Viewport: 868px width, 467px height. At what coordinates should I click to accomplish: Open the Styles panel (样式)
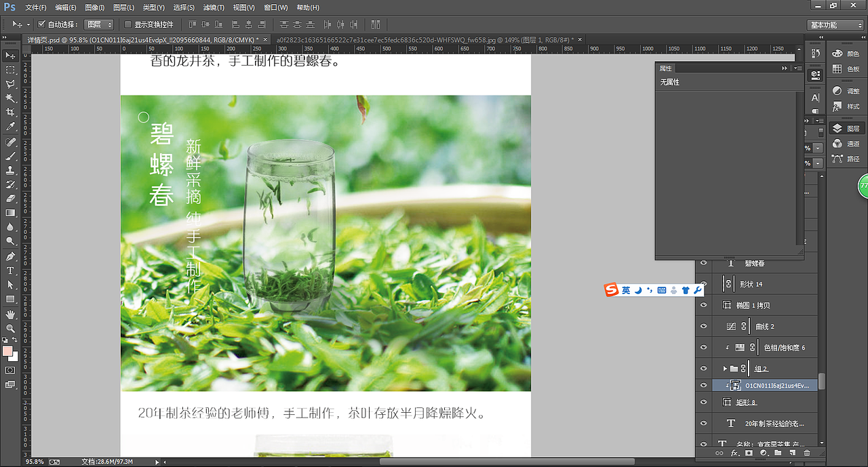pos(846,106)
